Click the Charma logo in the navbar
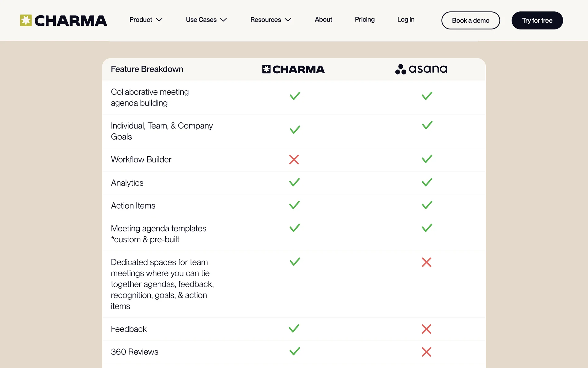The height and width of the screenshot is (368, 588). (63, 21)
